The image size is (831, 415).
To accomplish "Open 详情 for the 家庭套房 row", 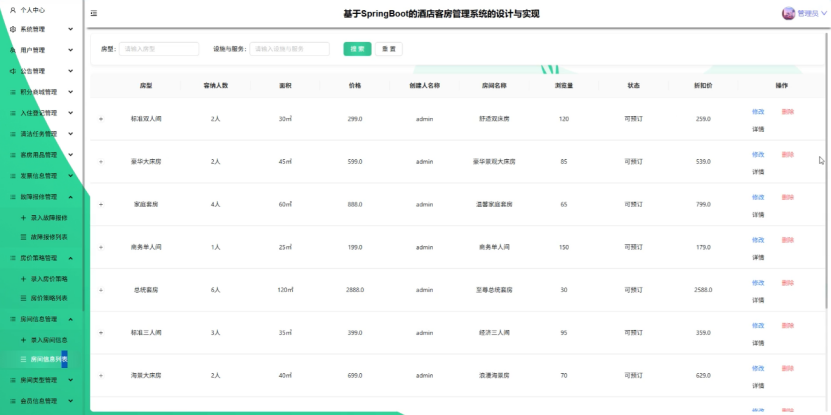I will (x=758, y=215).
